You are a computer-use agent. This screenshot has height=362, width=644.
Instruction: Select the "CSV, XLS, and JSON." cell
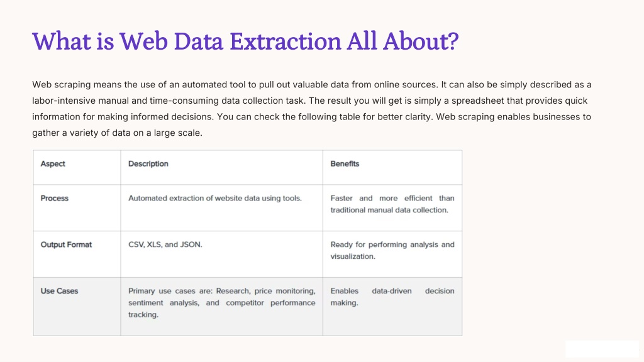(165, 244)
